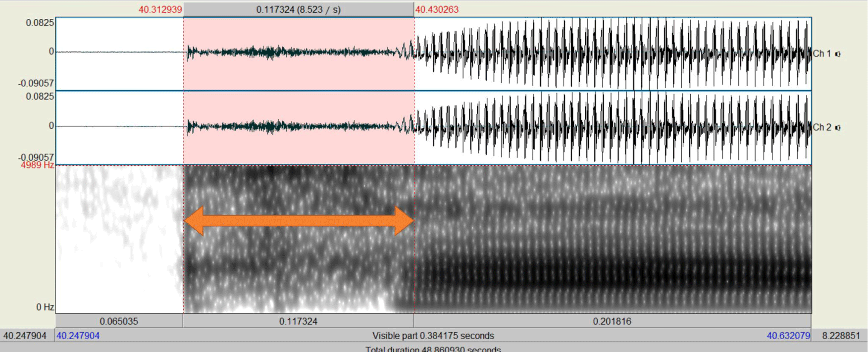Mute the Ch 1 speaker icon
This screenshot has width=868, height=352.
click(x=838, y=54)
